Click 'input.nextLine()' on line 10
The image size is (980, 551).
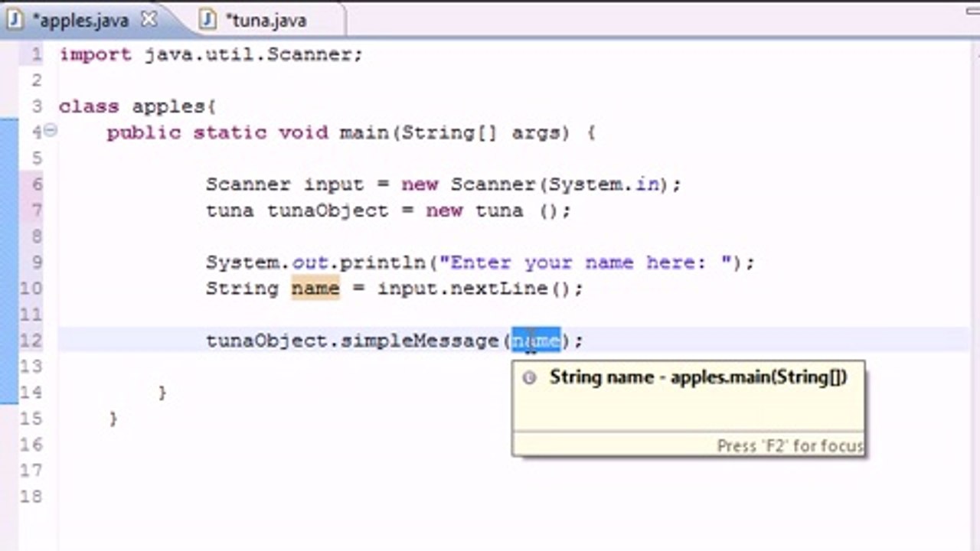pyautogui.click(x=474, y=289)
